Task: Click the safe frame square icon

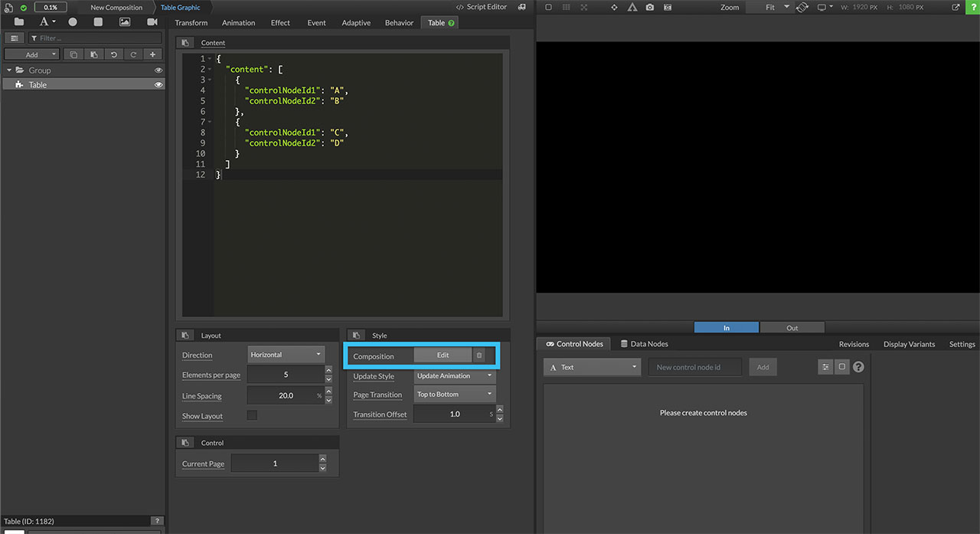Action: pos(548,7)
